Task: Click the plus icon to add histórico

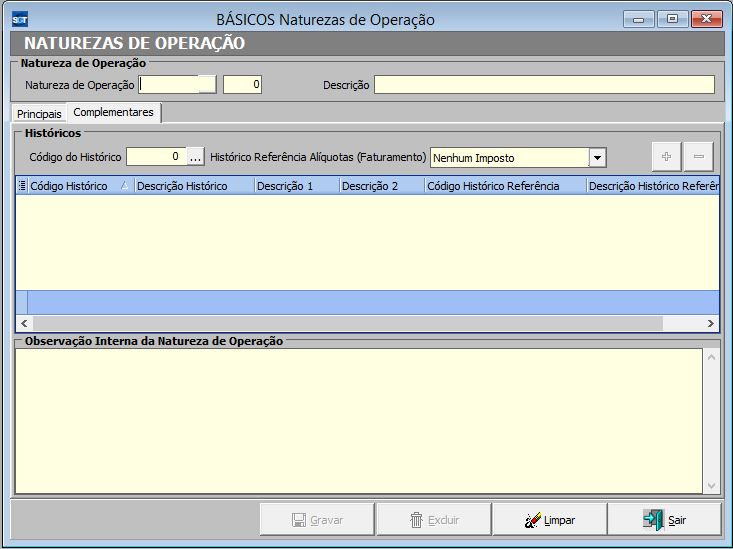Action: (666, 157)
